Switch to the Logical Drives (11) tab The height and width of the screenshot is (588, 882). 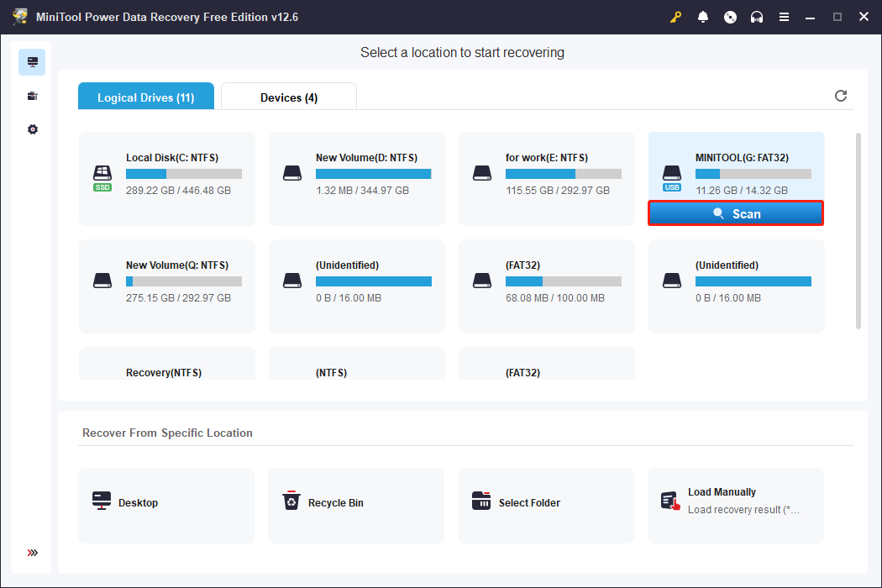[x=145, y=97]
